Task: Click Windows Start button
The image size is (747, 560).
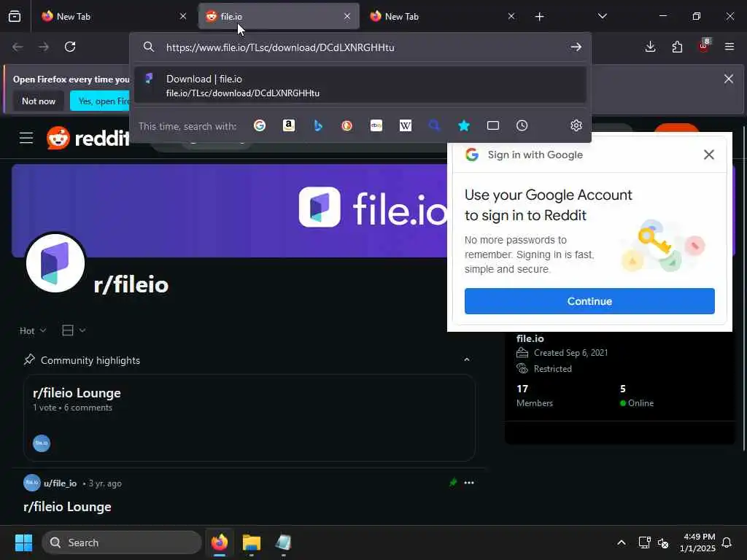Action: coord(23,542)
